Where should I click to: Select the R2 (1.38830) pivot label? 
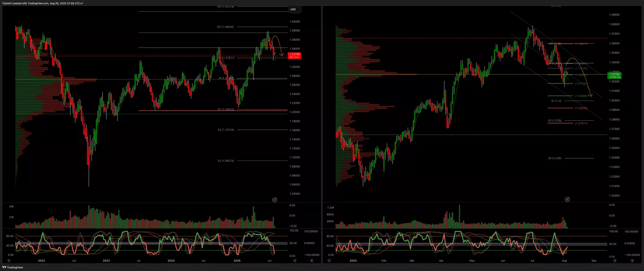coord(225,27)
